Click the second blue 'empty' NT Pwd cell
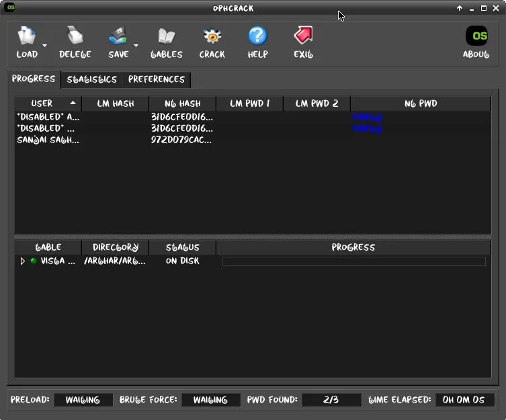This screenshot has height=420, width=506. pos(368,128)
